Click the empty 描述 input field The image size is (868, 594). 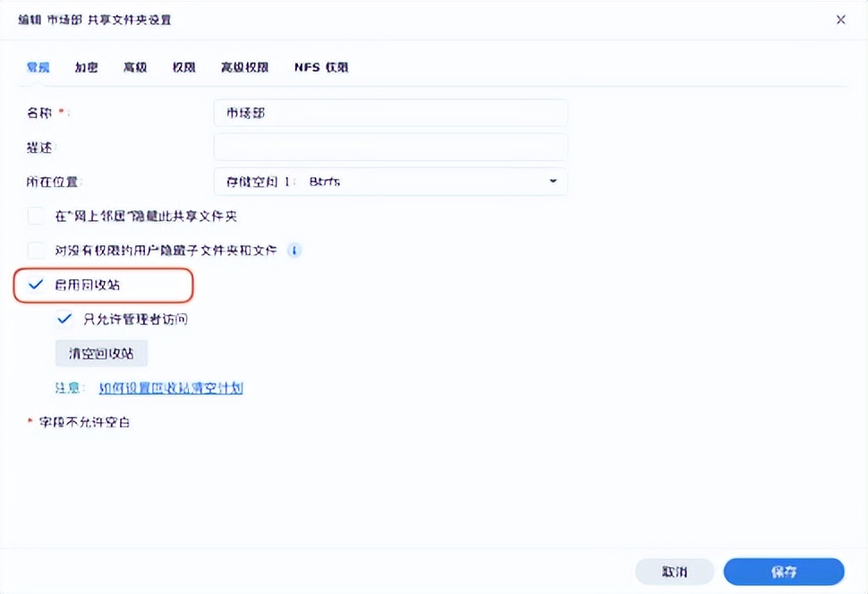point(391,147)
